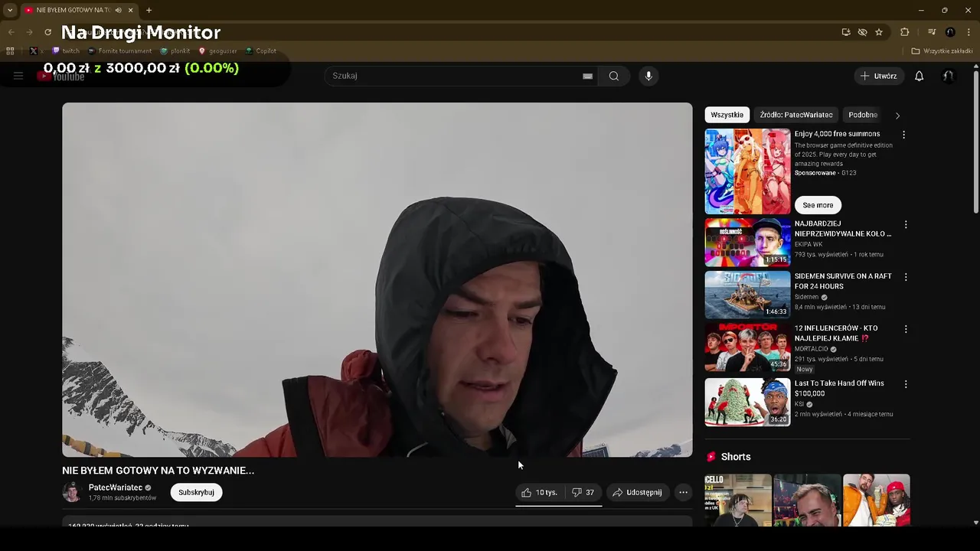Open the apps grid in bookmarks bar
The height and width of the screenshot is (551, 980).
tap(10, 51)
